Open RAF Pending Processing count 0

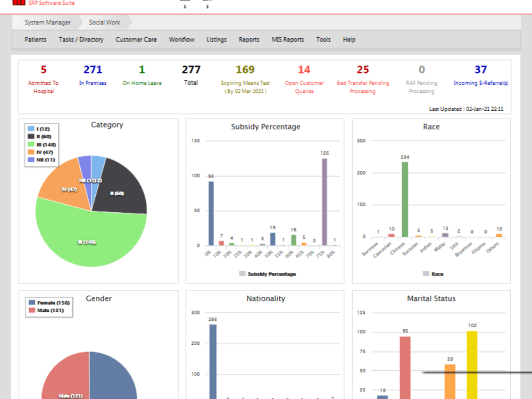(421, 70)
